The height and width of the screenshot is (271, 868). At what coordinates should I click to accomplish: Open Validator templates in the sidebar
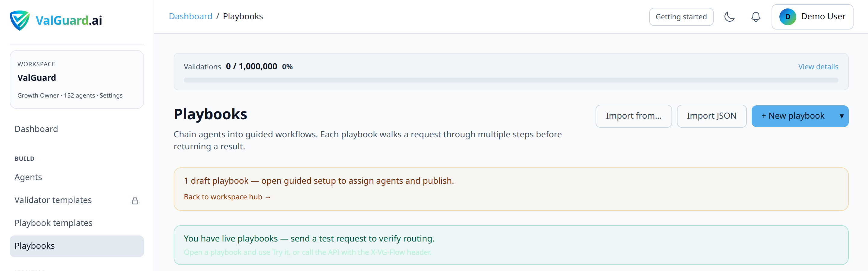[77, 200]
